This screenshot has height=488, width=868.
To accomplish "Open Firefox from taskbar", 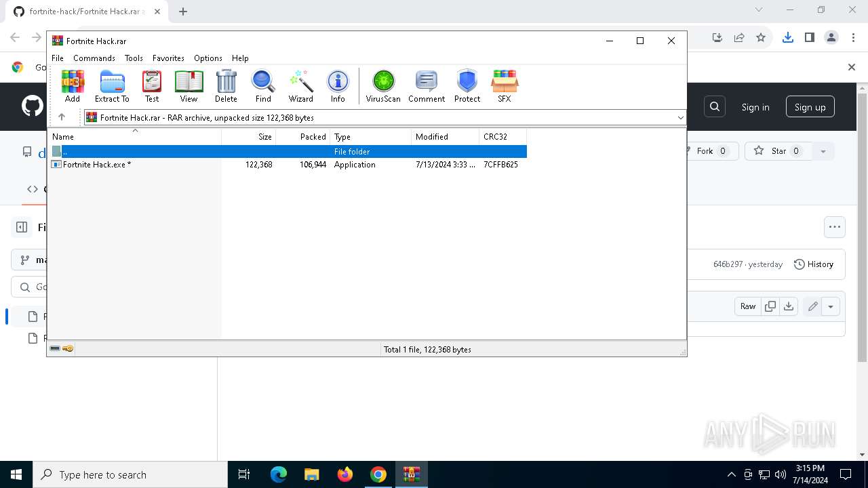I will (x=345, y=474).
